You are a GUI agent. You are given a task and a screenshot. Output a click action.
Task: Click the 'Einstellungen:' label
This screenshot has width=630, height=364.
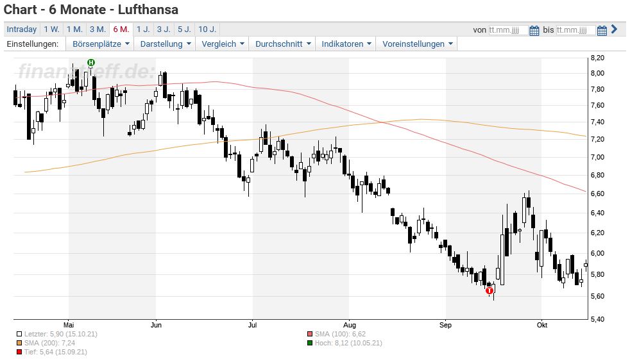(33, 44)
